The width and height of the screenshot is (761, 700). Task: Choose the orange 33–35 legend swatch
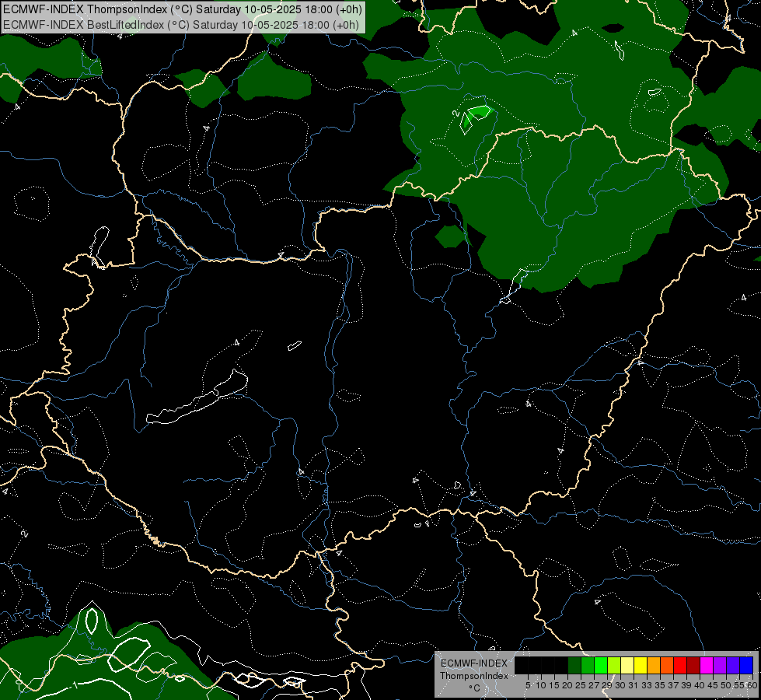pos(654,665)
